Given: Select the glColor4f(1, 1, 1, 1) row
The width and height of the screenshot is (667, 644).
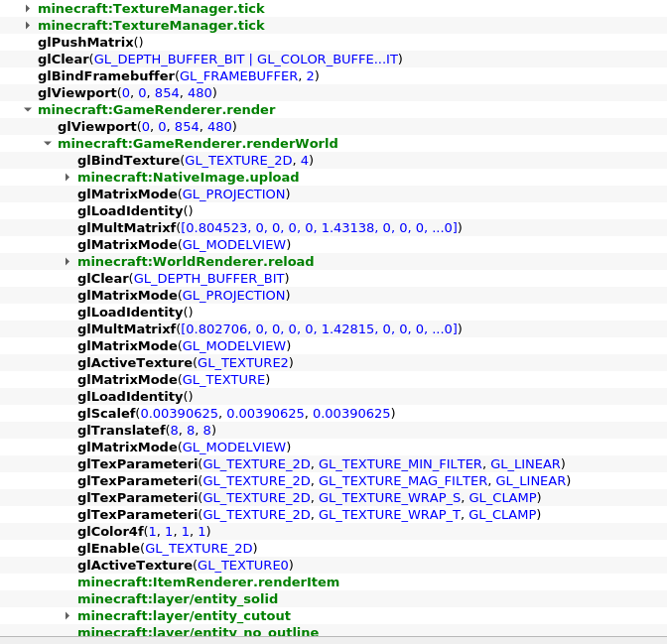Looking at the screenshot, I should pos(333,531).
